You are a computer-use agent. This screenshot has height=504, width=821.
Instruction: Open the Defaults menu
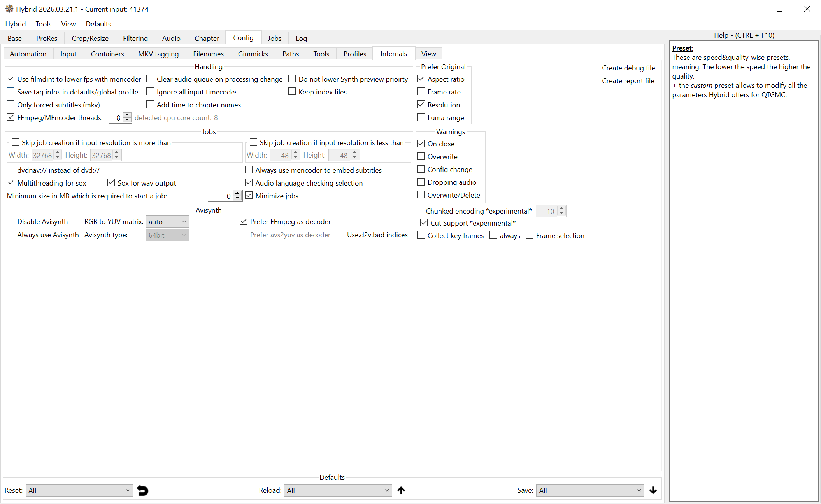(x=98, y=24)
